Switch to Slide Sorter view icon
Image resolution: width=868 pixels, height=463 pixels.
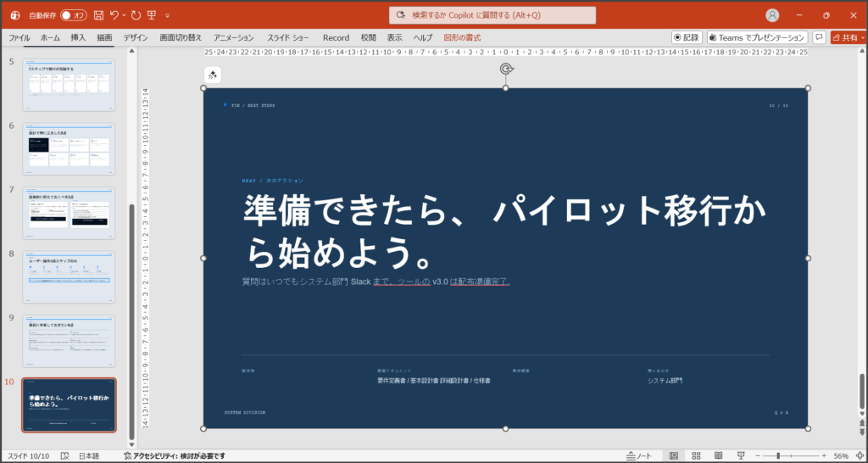click(x=696, y=455)
